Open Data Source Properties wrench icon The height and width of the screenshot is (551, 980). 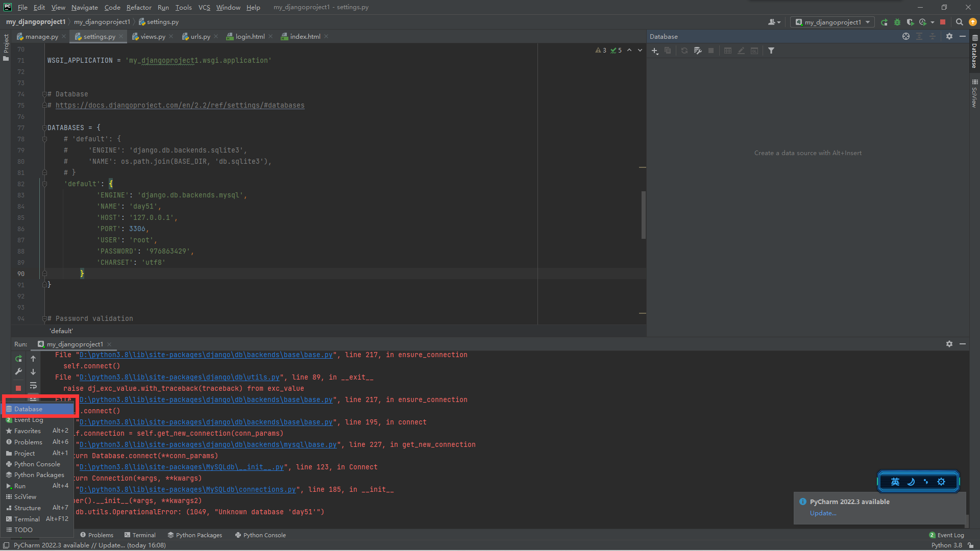(x=698, y=51)
